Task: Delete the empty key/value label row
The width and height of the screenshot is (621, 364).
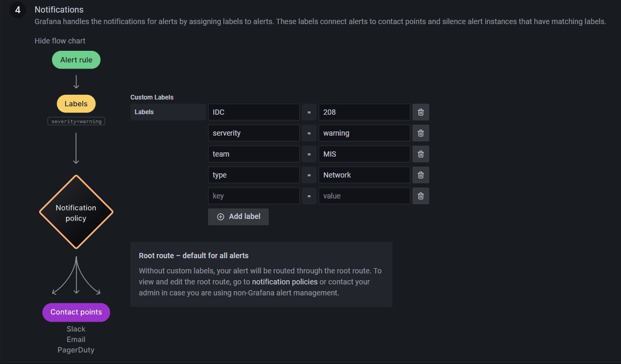Action: point(421,196)
